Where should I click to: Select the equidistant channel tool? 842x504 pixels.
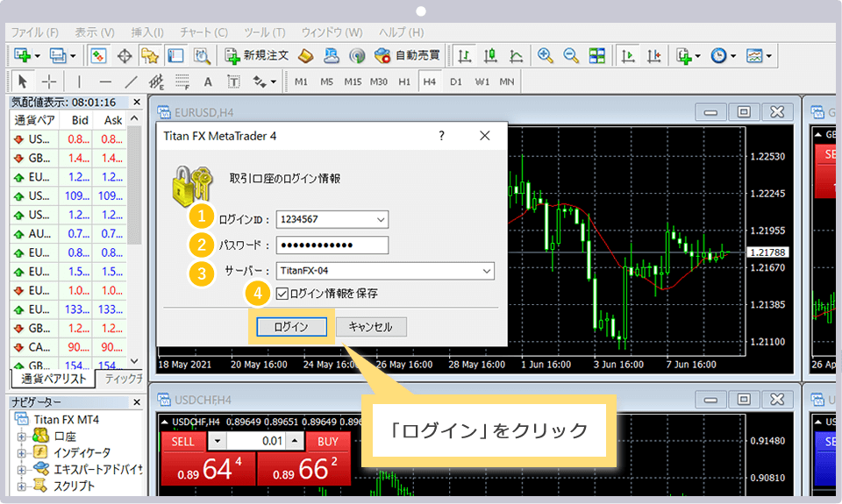pos(157,82)
